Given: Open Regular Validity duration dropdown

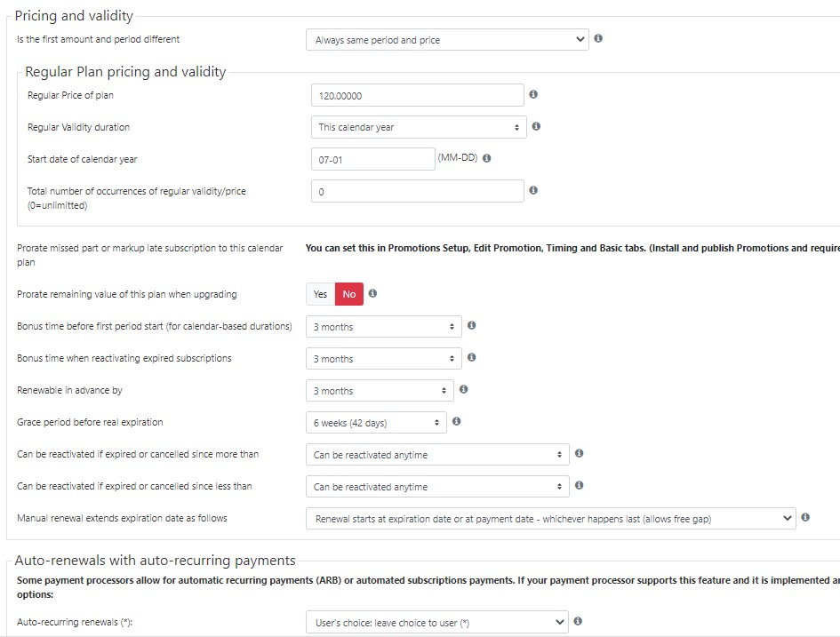Looking at the screenshot, I should coord(419,127).
